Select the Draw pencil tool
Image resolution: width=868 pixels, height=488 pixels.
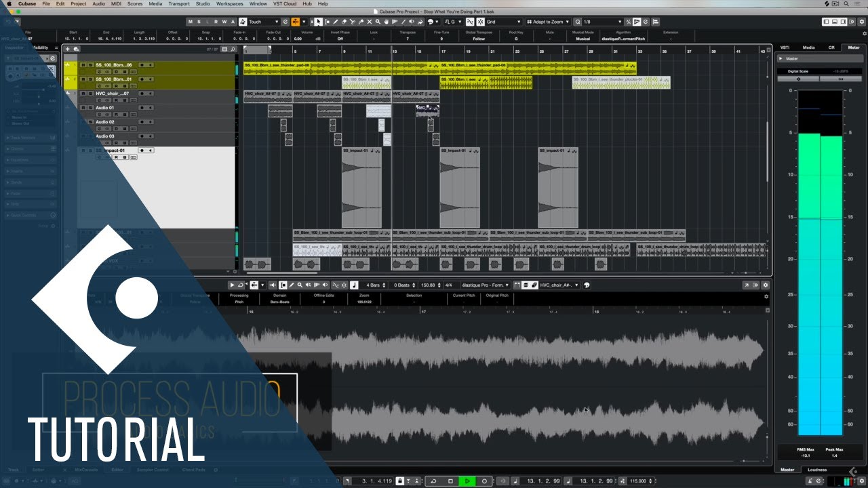(x=336, y=22)
